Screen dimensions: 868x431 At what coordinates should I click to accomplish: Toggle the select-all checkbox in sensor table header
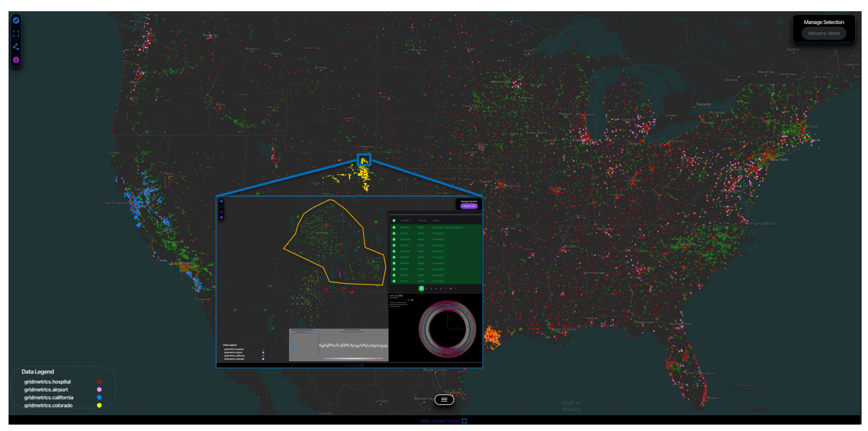click(x=394, y=220)
